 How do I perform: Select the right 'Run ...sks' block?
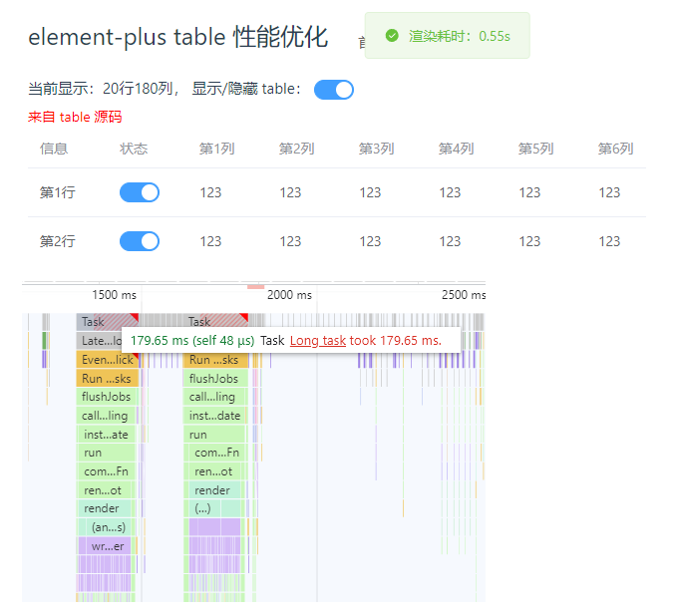[215, 360]
